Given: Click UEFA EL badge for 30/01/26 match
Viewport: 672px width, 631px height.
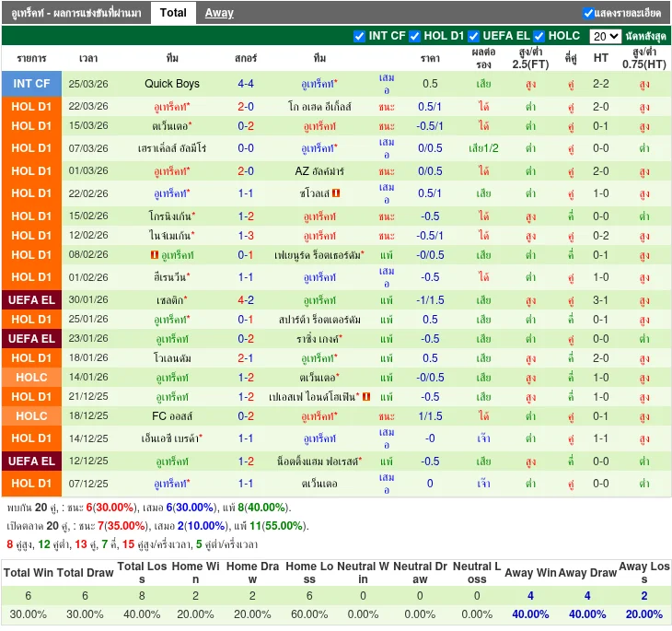Looking at the screenshot, I should [x=31, y=300].
